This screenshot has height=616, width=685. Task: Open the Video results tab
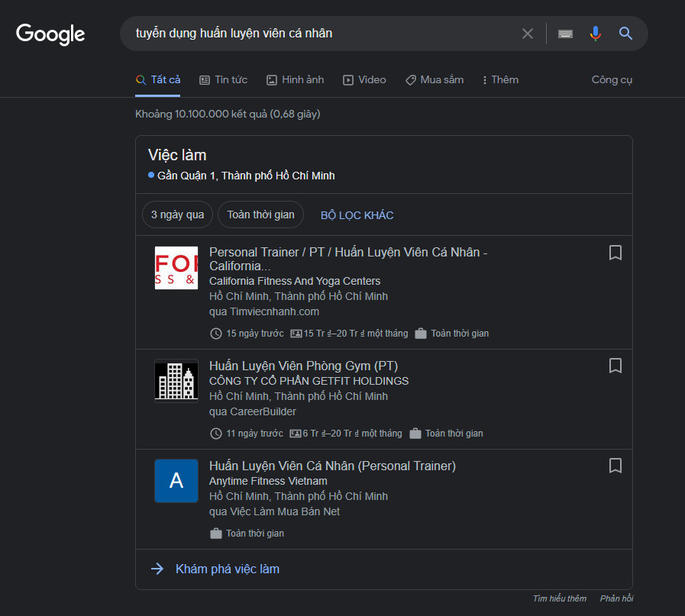(364, 80)
